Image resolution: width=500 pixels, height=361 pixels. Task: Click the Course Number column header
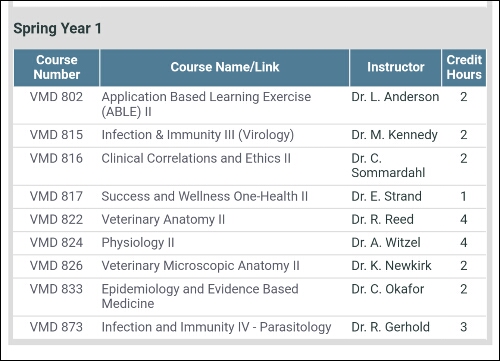point(57,67)
